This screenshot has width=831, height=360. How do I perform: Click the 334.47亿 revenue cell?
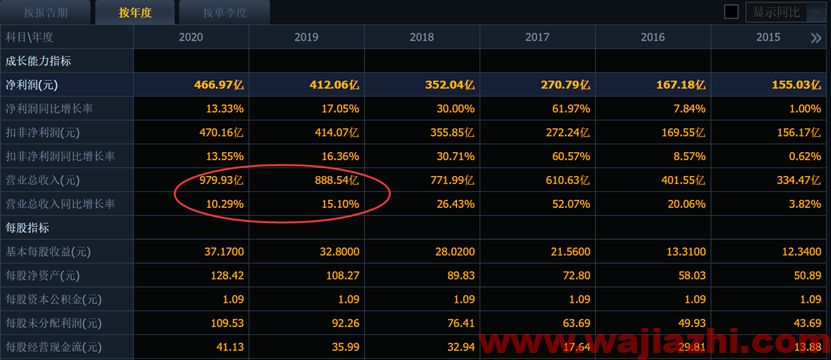[x=768, y=180]
